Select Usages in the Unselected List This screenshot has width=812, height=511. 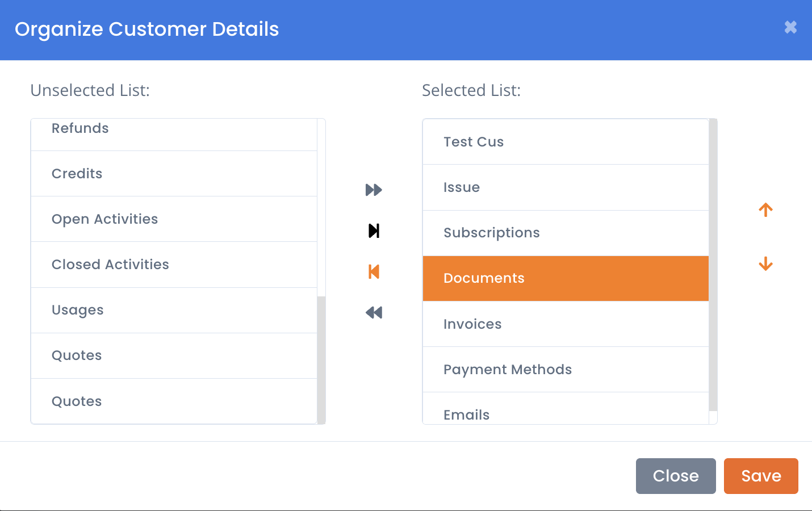174,311
